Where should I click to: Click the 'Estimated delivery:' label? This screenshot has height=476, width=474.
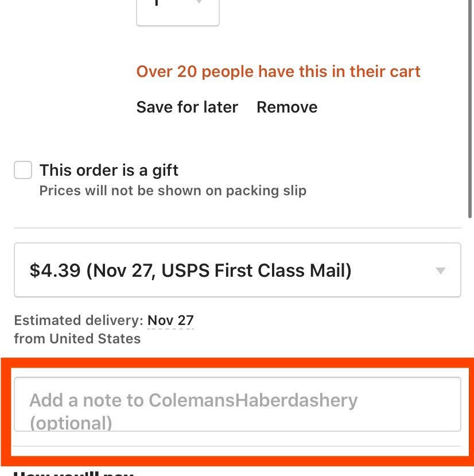[x=79, y=320]
